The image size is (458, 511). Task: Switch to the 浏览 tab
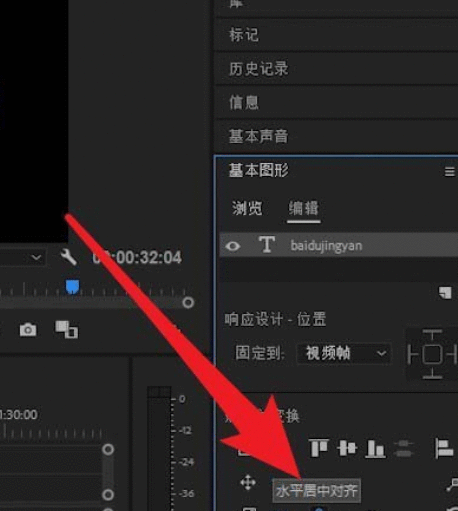coord(247,209)
